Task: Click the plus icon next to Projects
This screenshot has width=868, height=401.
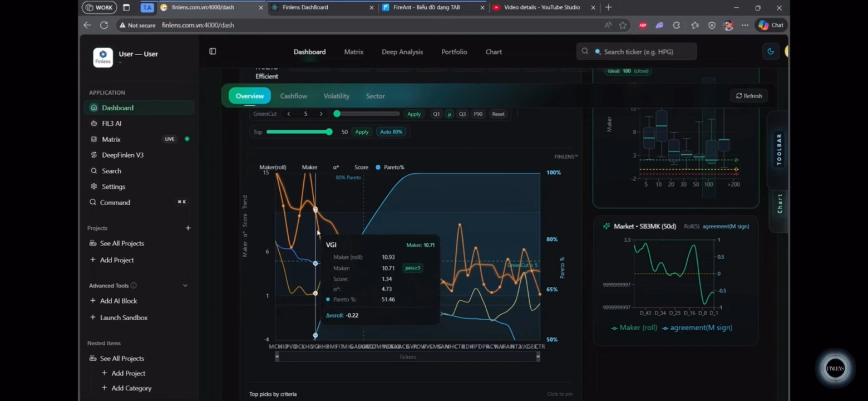Action: pyautogui.click(x=188, y=228)
